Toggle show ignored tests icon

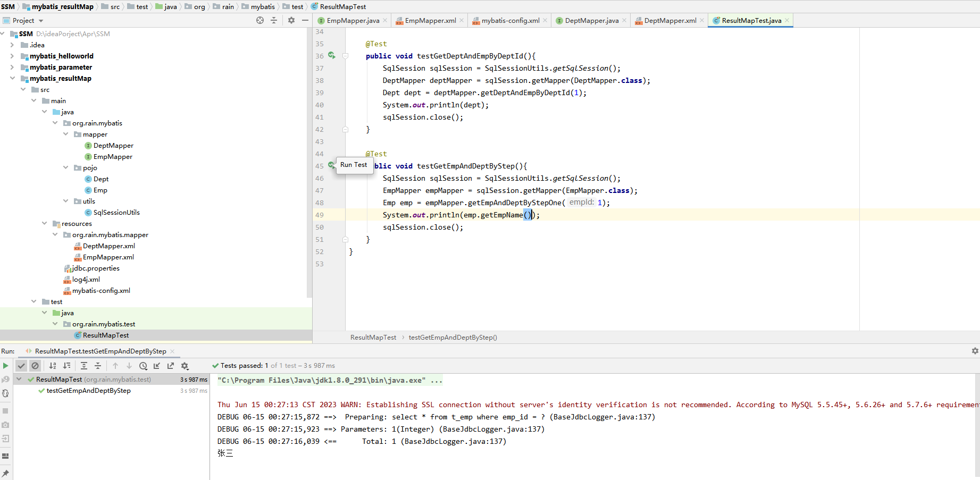click(x=35, y=366)
